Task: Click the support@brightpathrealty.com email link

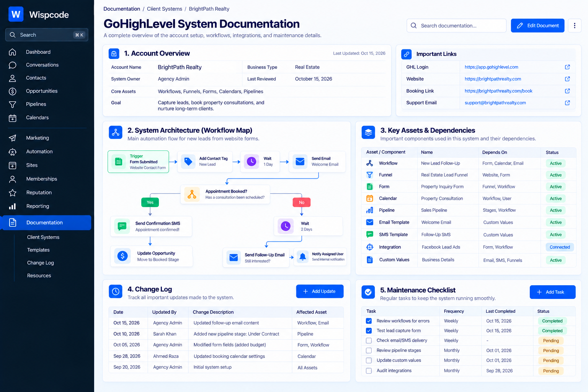Action: (x=495, y=103)
